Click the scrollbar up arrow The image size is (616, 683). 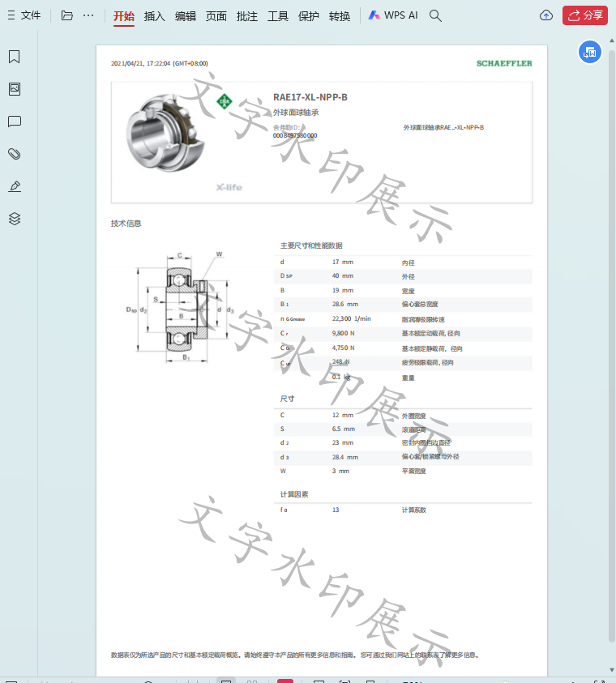(x=612, y=41)
